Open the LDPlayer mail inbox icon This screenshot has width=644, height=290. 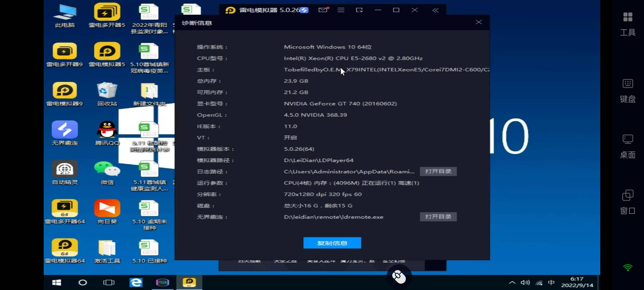[x=323, y=10]
